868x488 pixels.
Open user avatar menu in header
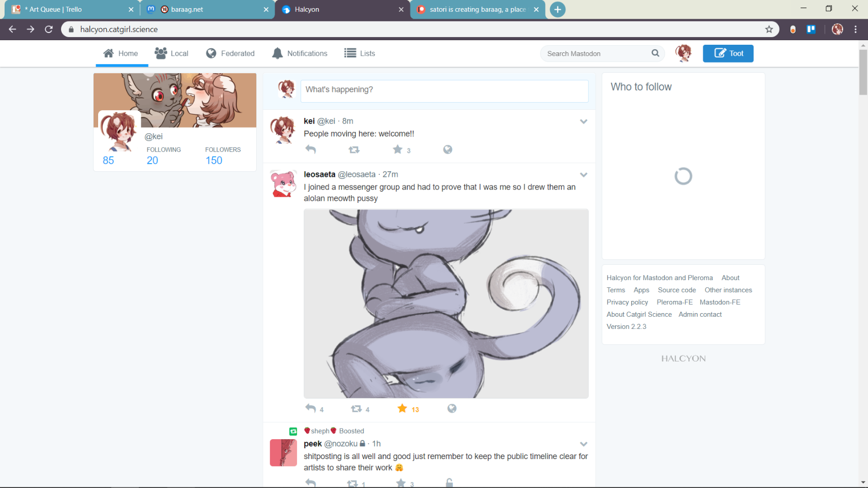(683, 53)
